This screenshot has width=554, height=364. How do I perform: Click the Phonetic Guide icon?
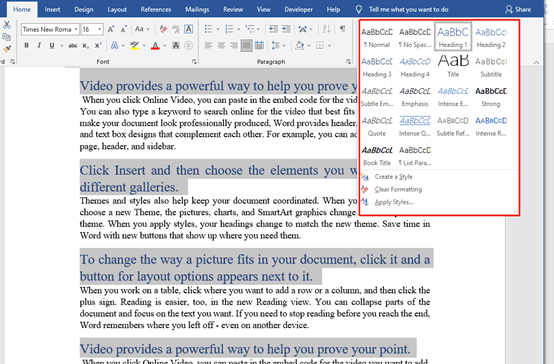pos(176,29)
